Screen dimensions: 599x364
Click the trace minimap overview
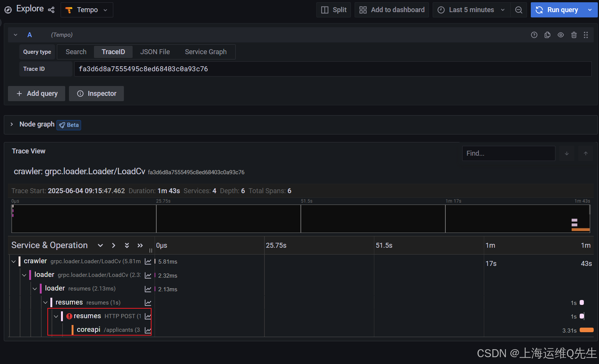pyautogui.click(x=301, y=219)
